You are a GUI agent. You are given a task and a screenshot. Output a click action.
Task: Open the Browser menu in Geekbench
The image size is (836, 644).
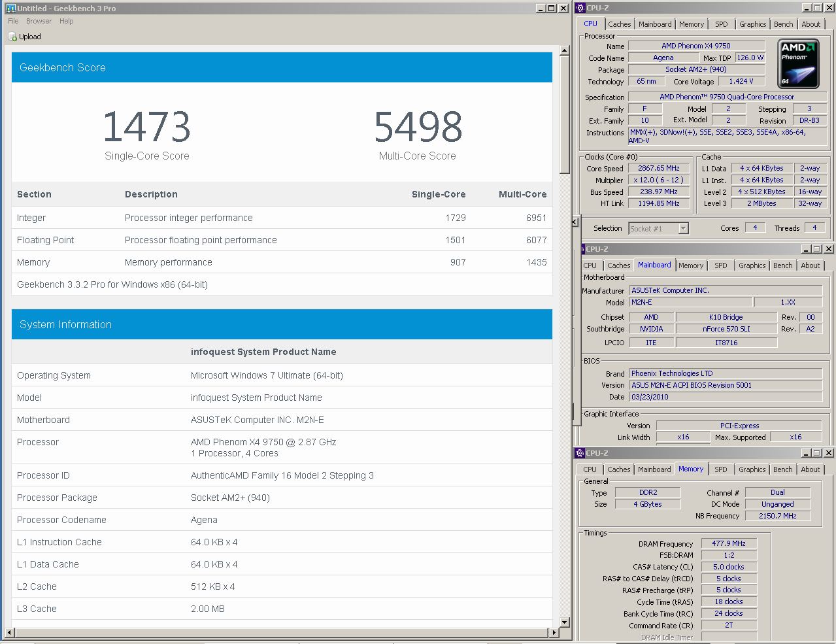39,21
